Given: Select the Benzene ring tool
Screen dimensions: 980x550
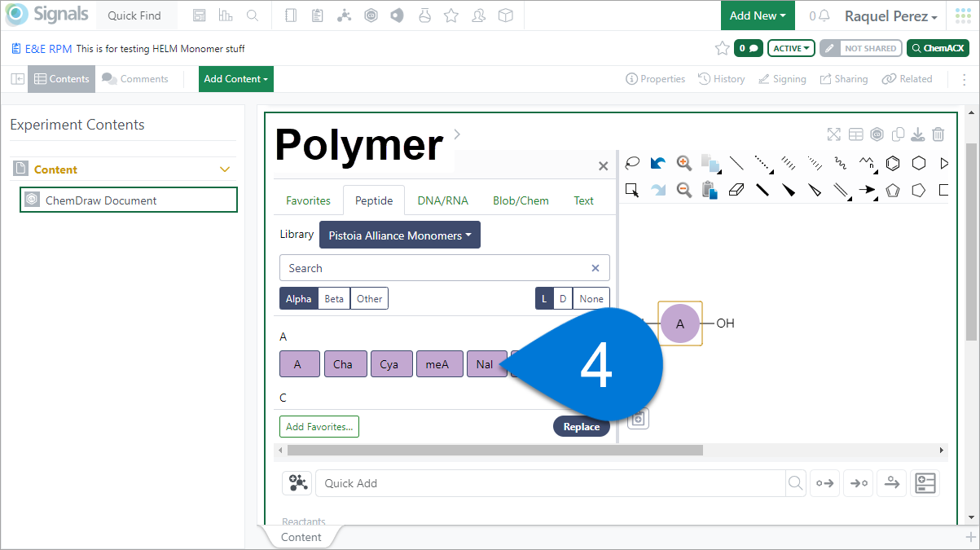Looking at the screenshot, I should point(893,163).
